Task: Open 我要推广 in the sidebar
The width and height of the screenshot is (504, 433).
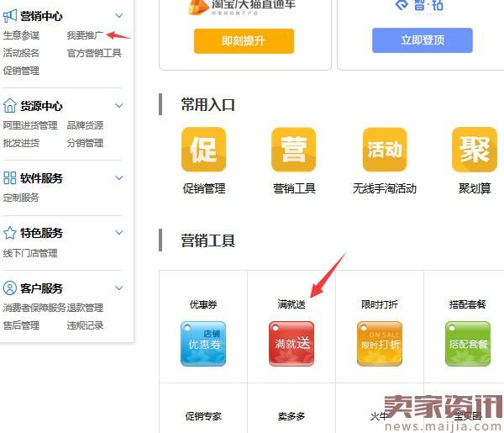Action: (x=85, y=35)
